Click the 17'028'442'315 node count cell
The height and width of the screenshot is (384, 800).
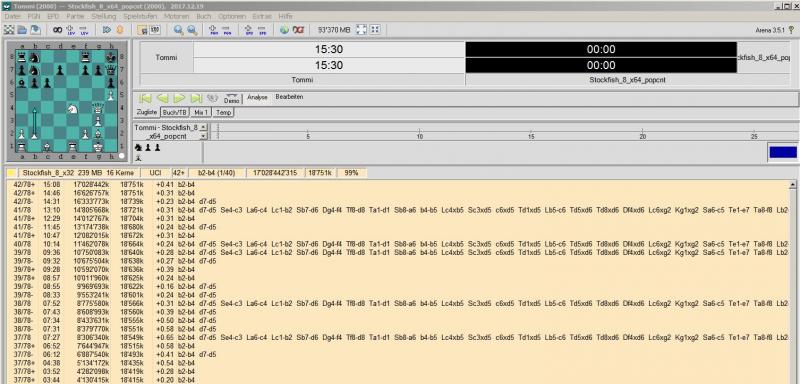[x=275, y=173]
